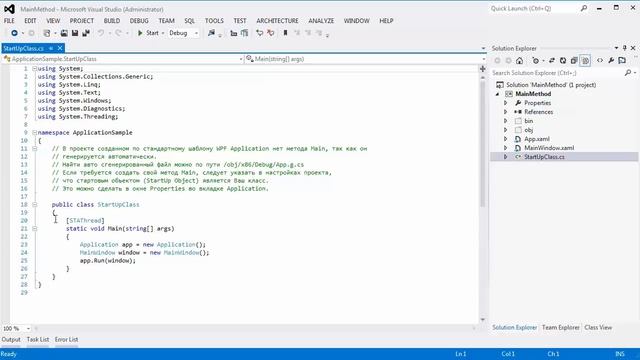Open the PROJECT menu
Viewport: 640px width, 360px height.
(82, 21)
